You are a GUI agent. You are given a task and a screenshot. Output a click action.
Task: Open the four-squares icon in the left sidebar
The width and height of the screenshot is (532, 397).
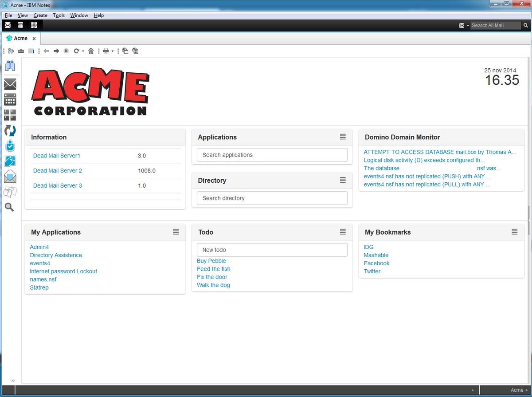(10, 115)
